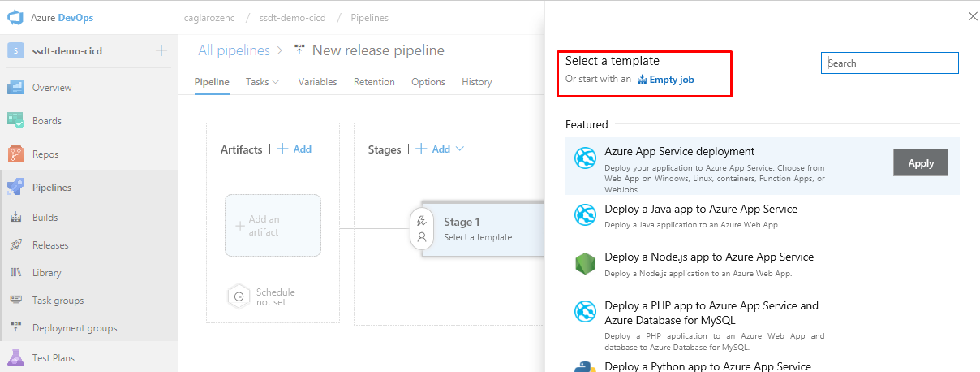The height and width of the screenshot is (372, 980).
Task: Open Test Plans flask icon
Action: [x=15, y=357]
